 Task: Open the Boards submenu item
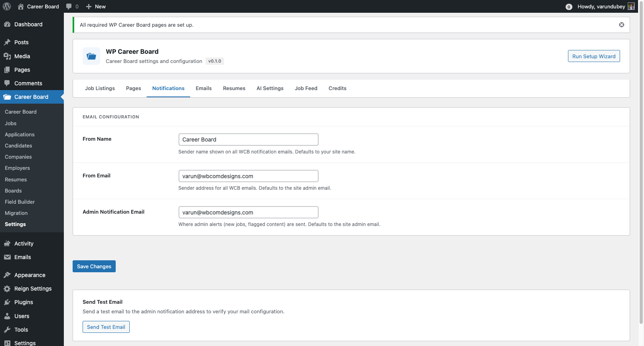13,191
